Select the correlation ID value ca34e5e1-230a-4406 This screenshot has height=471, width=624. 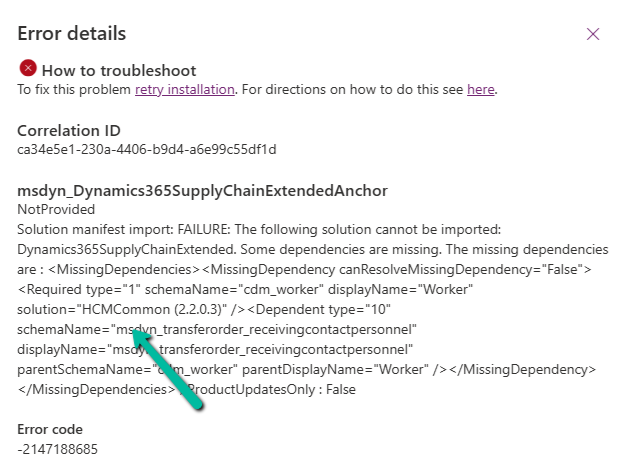pyautogui.click(x=147, y=150)
